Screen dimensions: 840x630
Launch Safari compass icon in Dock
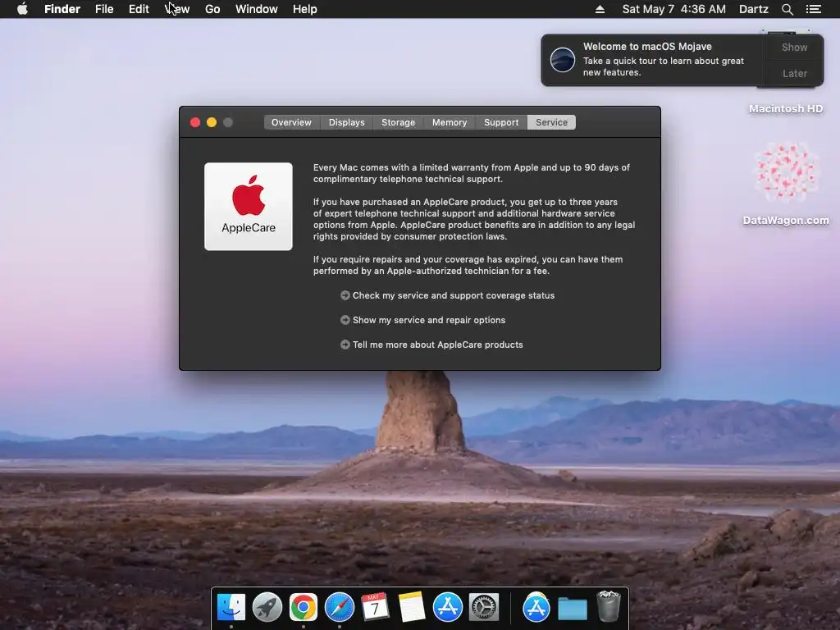(x=339, y=608)
